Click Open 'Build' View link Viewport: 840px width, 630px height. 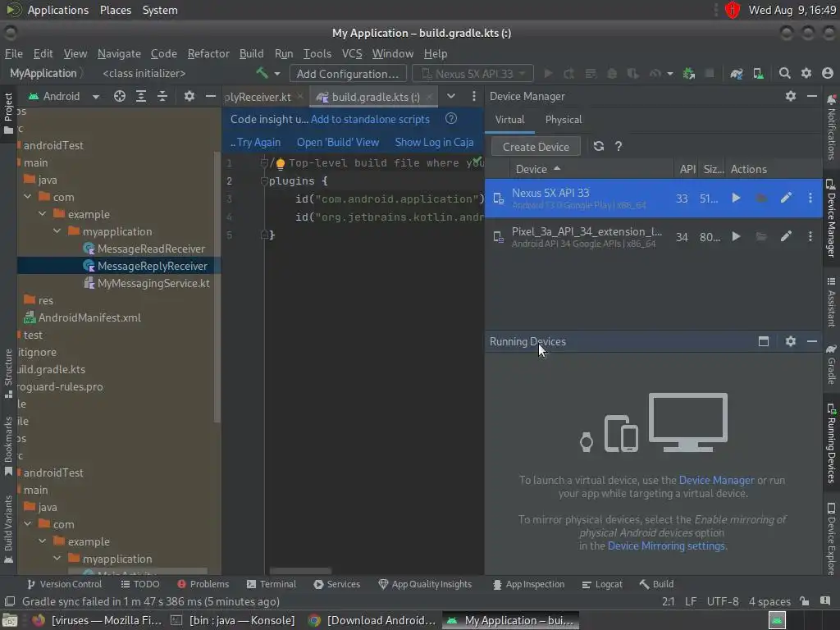pyautogui.click(x=337, y=142)
